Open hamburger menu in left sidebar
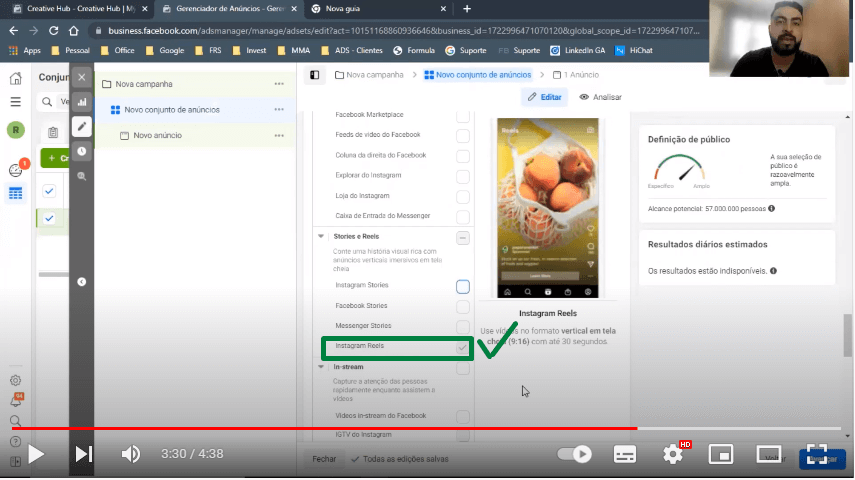The height and width of the screenshot is (480, 855). point(15,101)
